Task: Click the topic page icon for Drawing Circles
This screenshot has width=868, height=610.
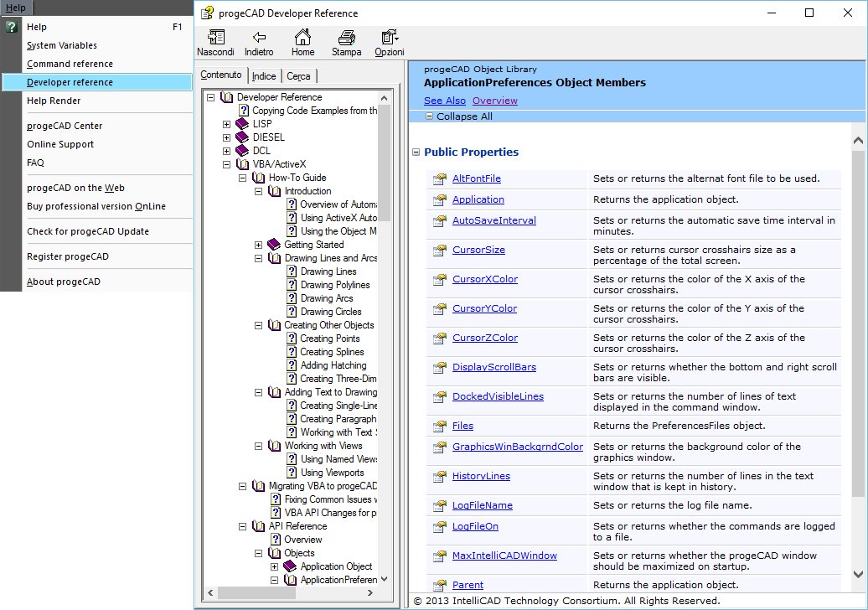Action: 292,312
